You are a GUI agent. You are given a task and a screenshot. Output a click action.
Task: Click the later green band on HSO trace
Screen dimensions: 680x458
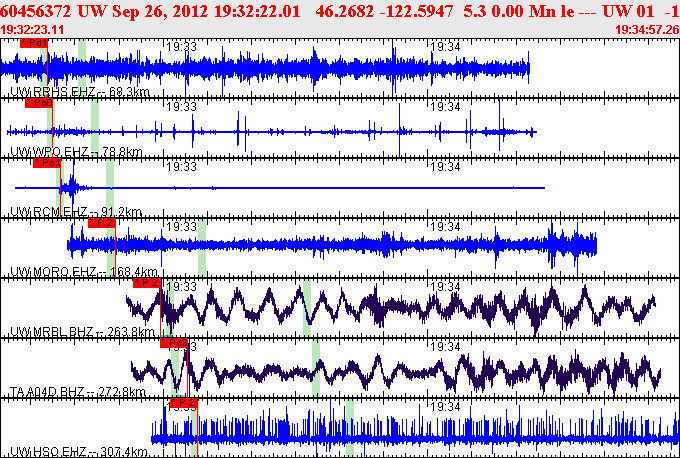350,428
